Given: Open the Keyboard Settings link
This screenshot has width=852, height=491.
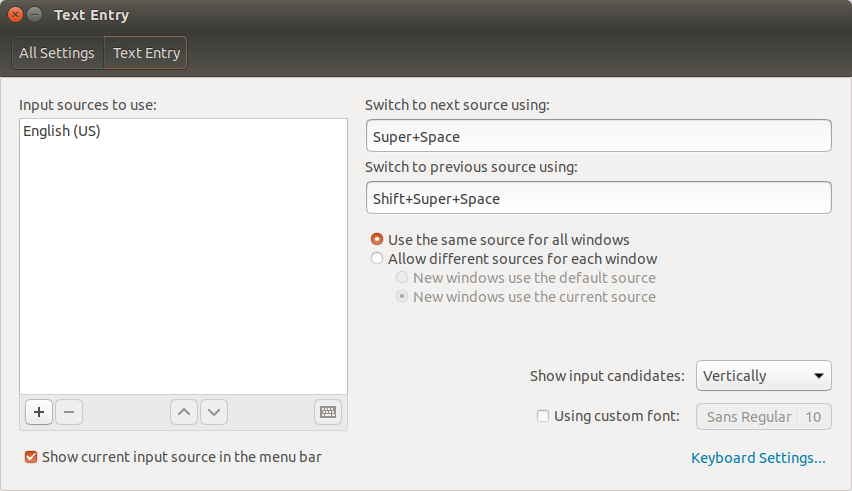Looking at the screenshot, I should (x=758, y=458).
